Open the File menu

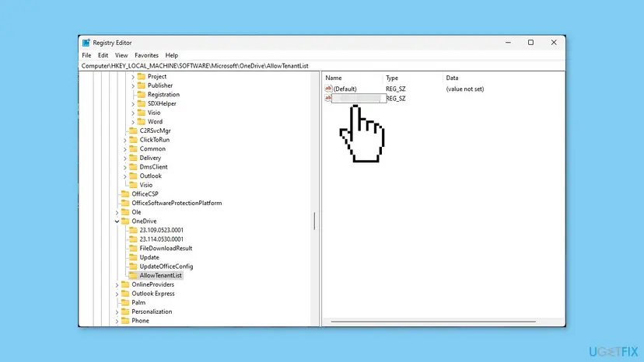click(86, 55)
